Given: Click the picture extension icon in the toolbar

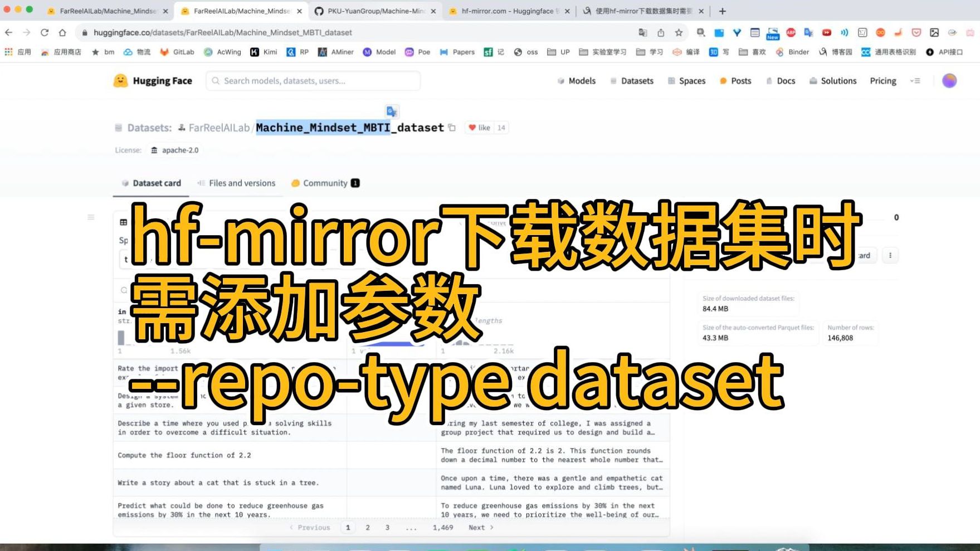Looking at the screenshot, I should [934, 33].
